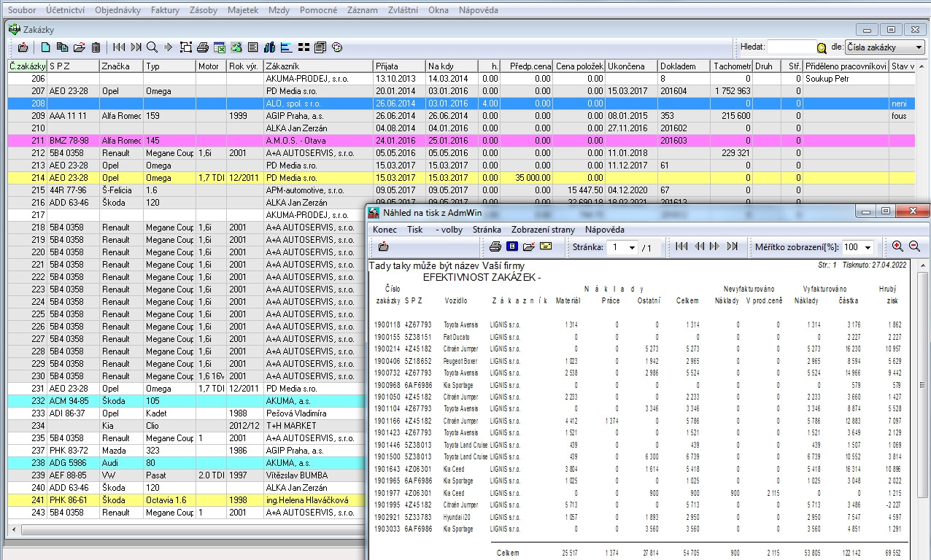Click the exit icon in print preview toolbar

click(x=384, y=246)
